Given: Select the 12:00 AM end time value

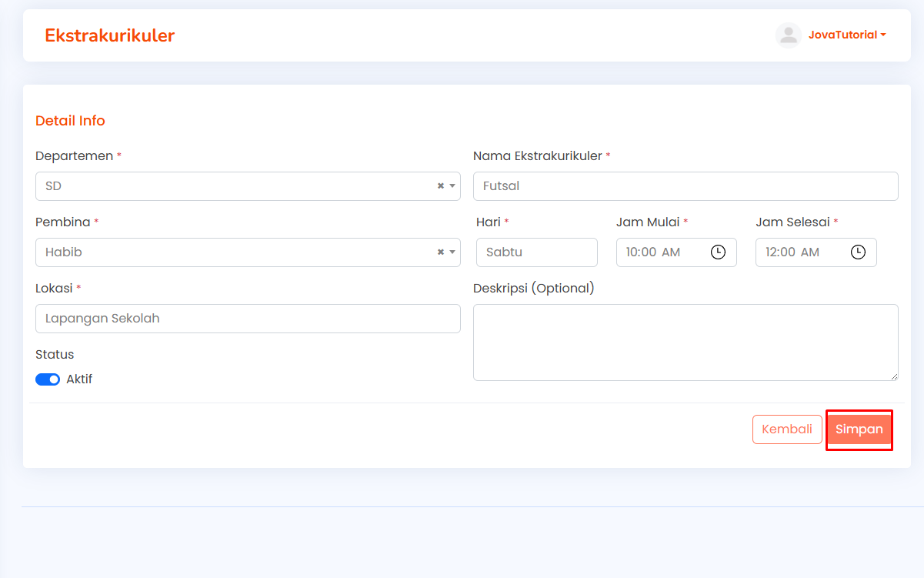Looking at the screenshot, I should pos(792,252).
